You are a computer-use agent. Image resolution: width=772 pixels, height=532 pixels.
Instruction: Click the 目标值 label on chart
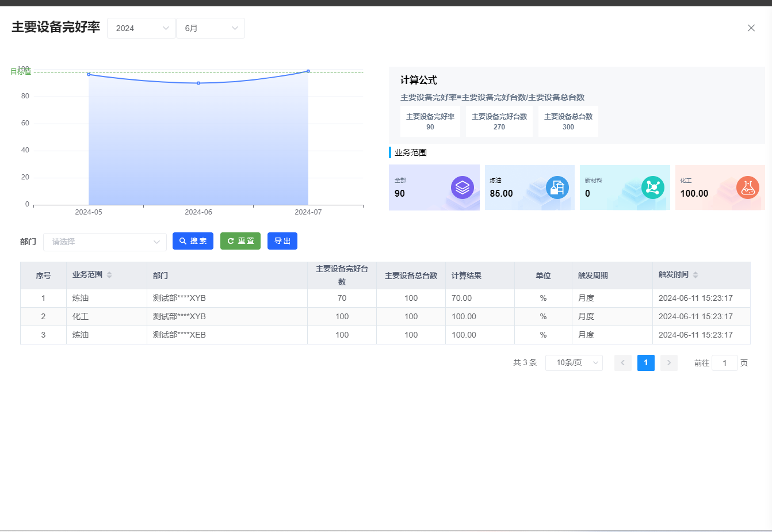click(x=21, y=72)
